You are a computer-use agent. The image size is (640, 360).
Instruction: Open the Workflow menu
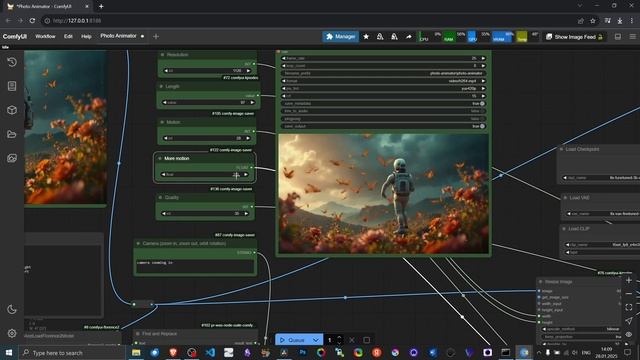pyautogui.click(x=45, y=36)
